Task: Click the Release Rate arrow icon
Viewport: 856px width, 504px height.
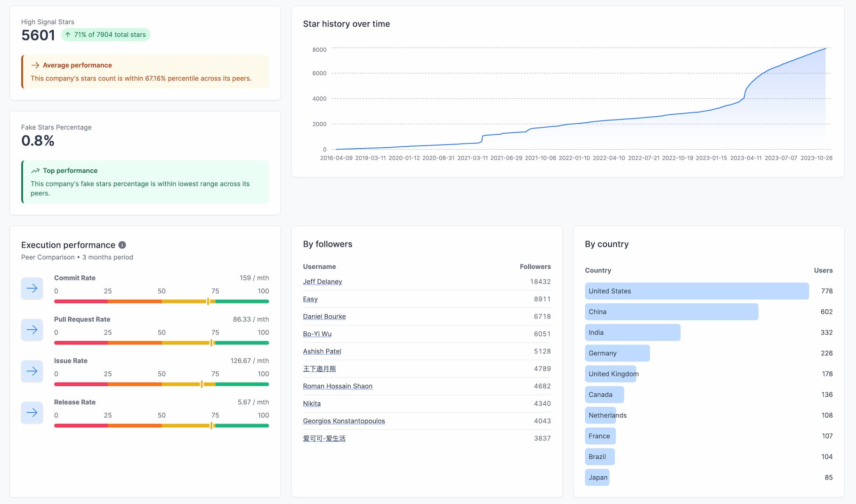Action: click(32, 413)
